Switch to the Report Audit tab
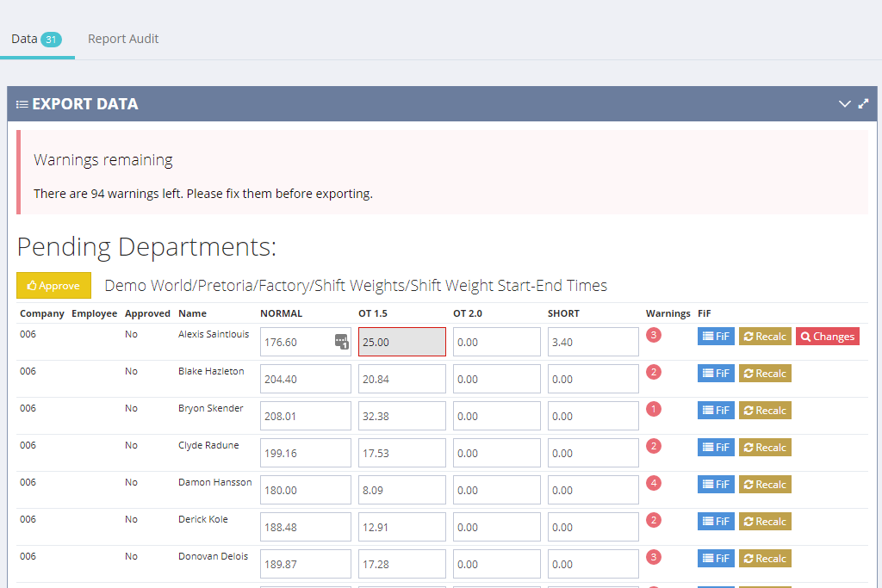Viewport: 882px width, 588px height. (123, 39)
